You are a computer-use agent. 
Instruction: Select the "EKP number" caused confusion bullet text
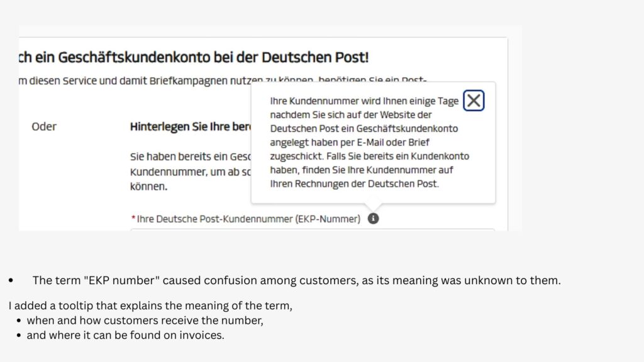[296, 280]
